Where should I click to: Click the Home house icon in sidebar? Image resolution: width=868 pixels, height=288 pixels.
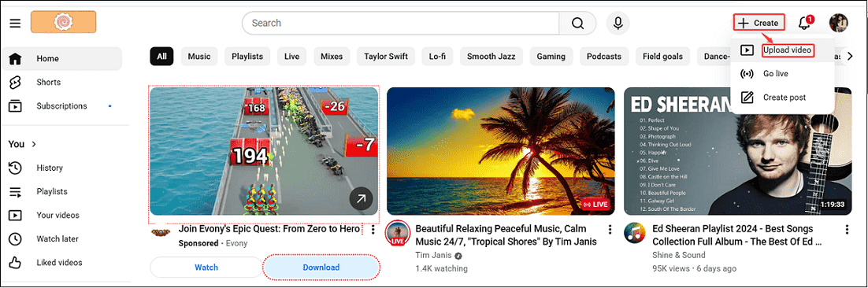16,58
